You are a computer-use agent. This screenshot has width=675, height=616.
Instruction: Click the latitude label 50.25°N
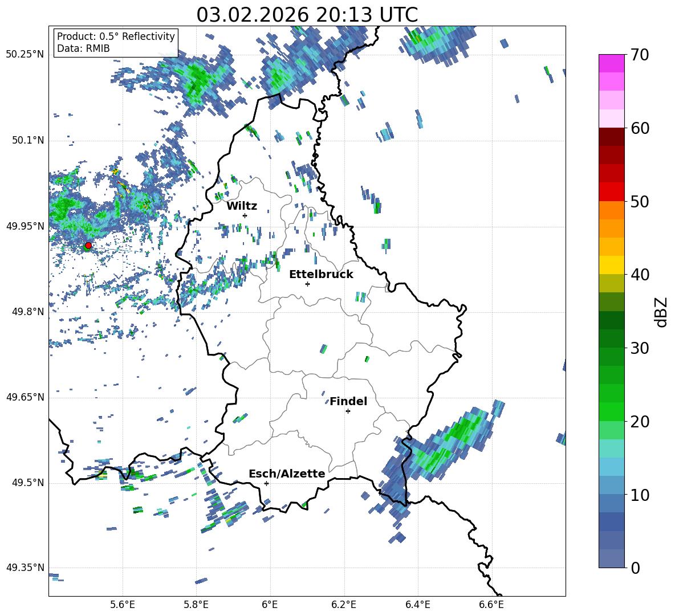pos(25,55)
